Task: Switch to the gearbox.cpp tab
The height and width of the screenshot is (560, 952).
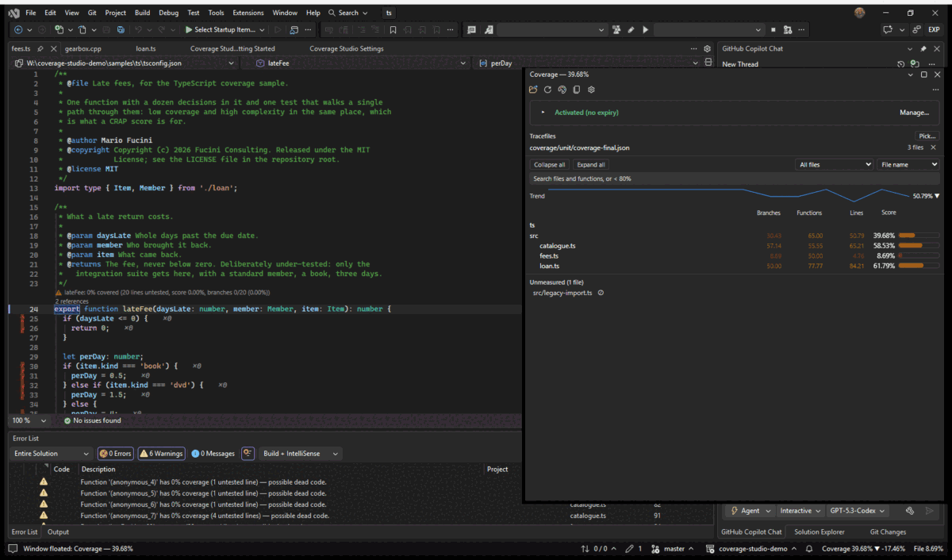Action: coord(83,48)
